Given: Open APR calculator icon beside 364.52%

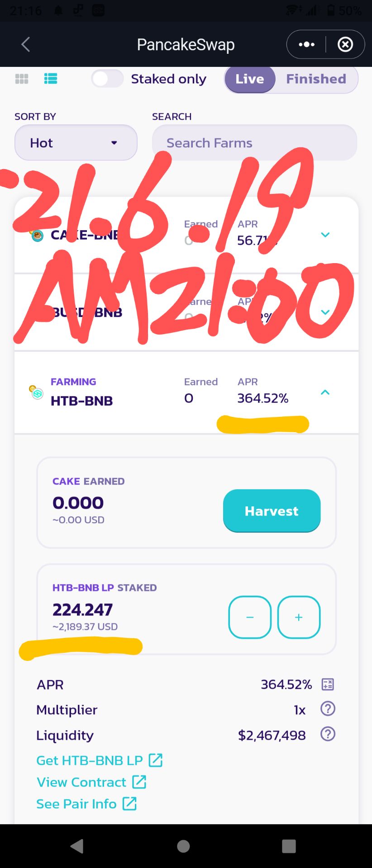Looking at the screenshot, I should (x=328, y=684).
